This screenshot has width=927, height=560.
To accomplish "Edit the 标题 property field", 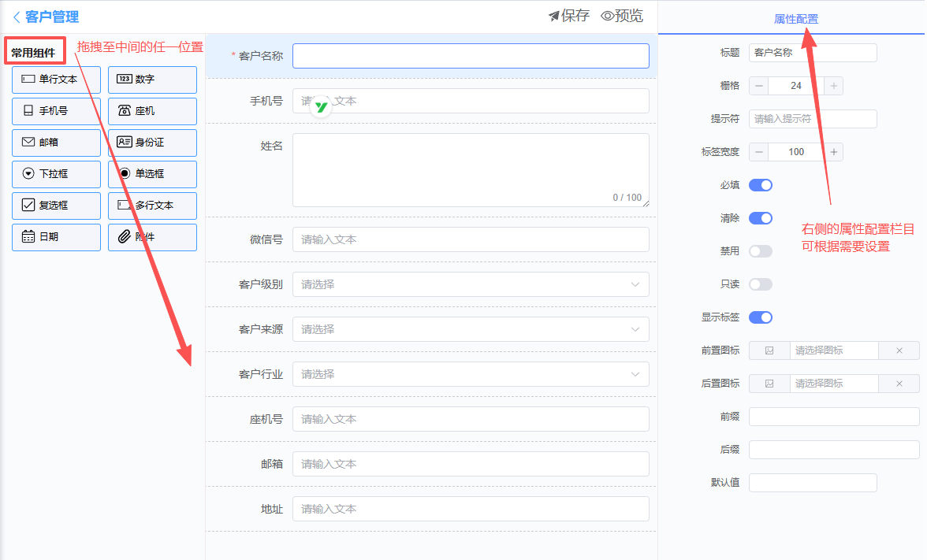I will pos(813,53).
